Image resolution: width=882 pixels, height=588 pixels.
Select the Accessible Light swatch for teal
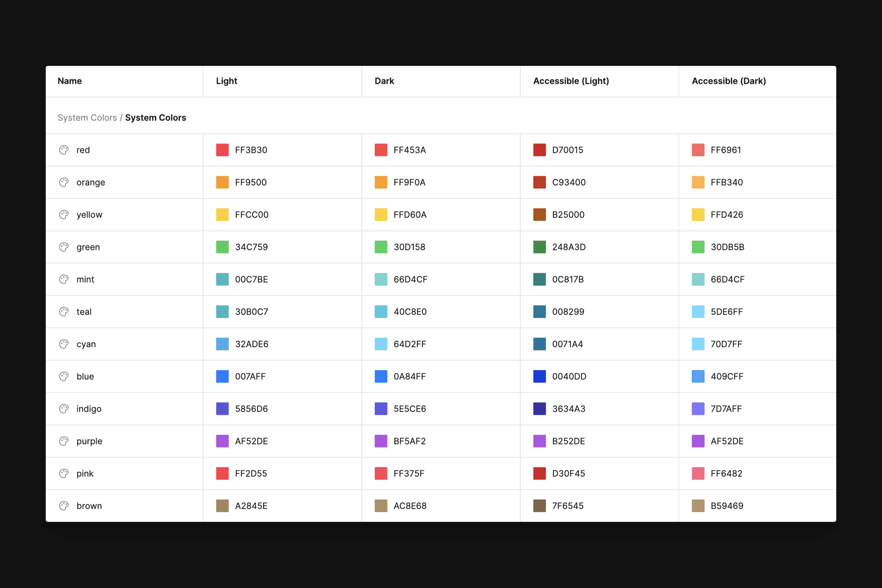539,311
